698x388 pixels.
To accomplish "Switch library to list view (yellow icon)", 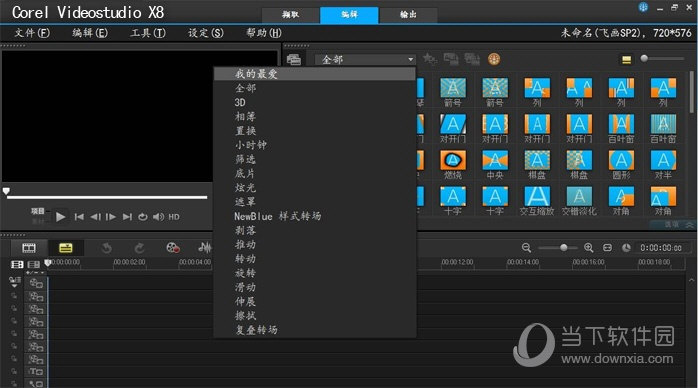I will [x=626, y=59].
